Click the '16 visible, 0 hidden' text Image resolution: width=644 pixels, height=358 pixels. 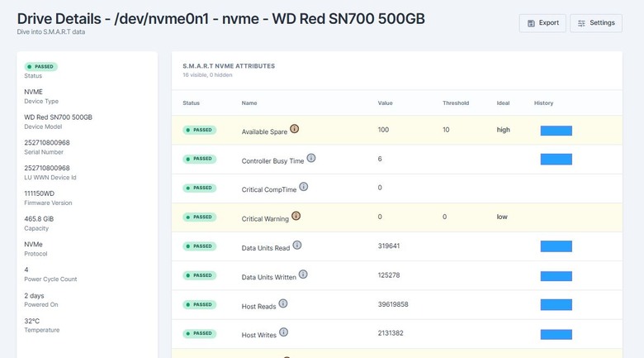(207, 75)
